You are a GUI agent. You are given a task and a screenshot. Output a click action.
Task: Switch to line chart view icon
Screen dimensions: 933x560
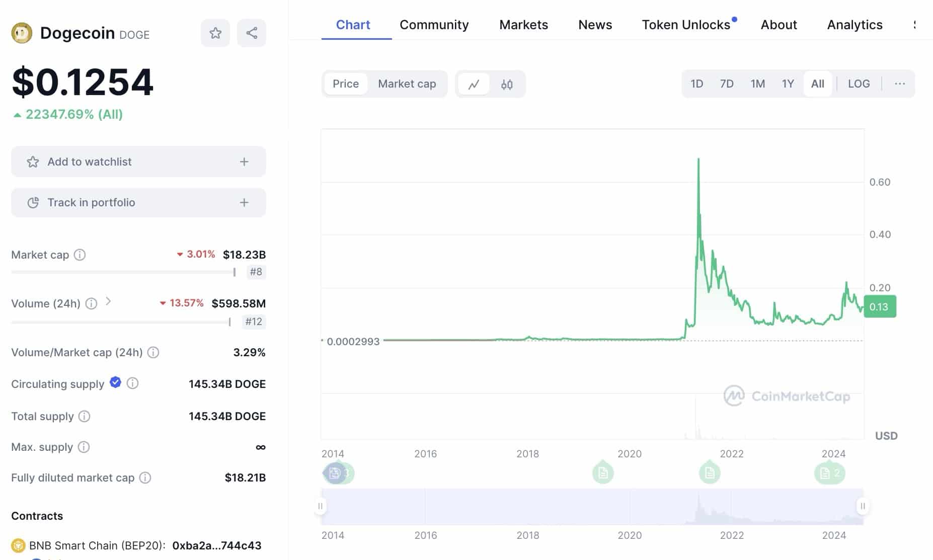(x=474, y=84)
